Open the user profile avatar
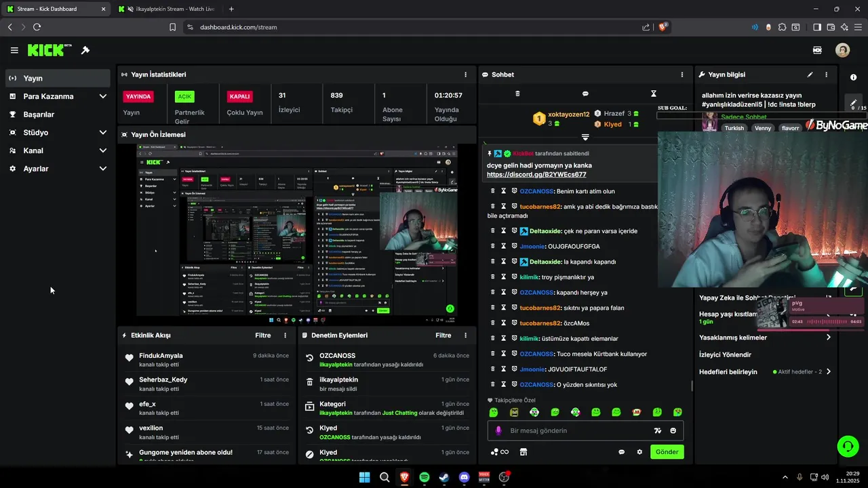This screenshot has width=868, height=488. coord(842,50)
